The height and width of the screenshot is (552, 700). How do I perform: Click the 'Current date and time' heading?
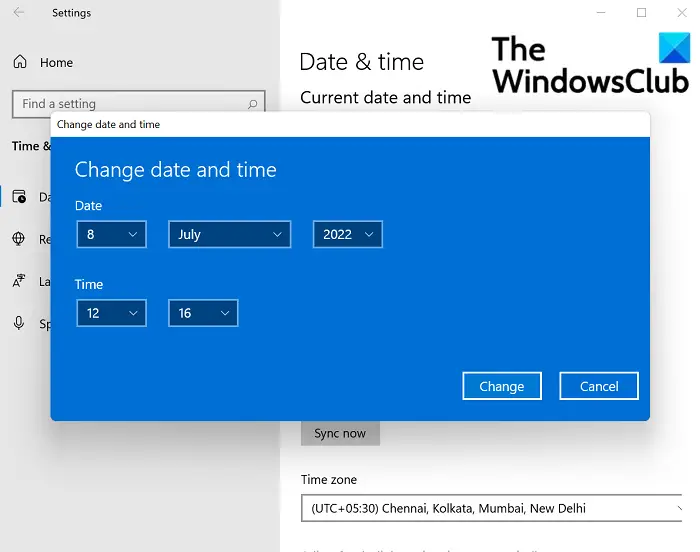[x=386, y=97]
